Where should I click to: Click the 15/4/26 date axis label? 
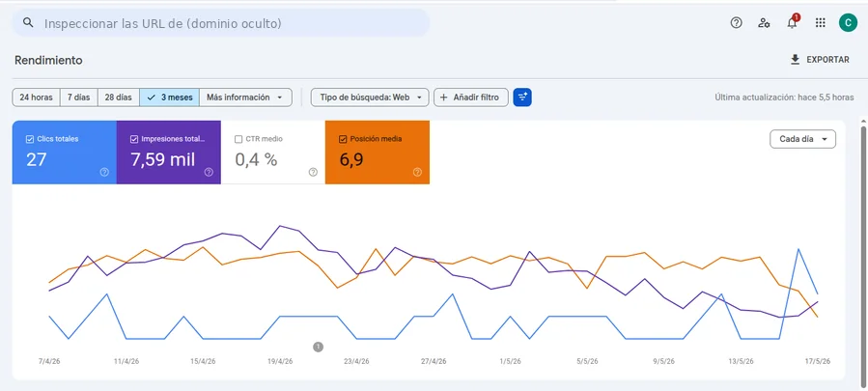pos(203,361)
